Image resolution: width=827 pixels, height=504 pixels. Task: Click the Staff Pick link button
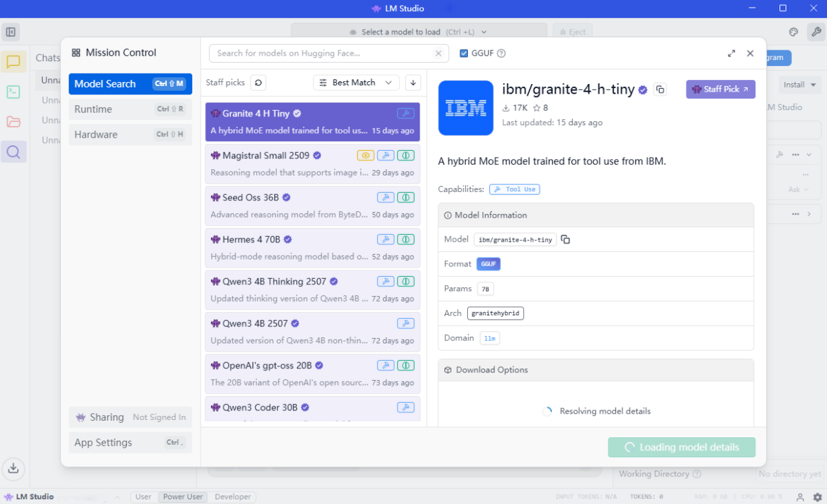click(720, 90)
